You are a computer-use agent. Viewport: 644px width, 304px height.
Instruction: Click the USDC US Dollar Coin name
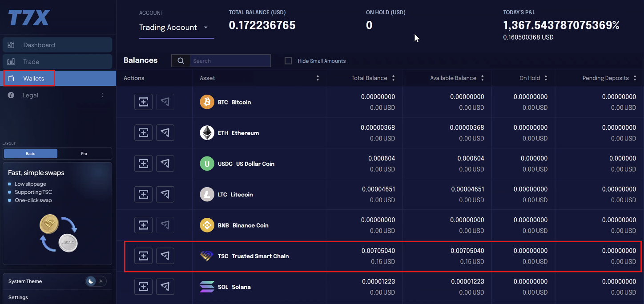point(246,164)
